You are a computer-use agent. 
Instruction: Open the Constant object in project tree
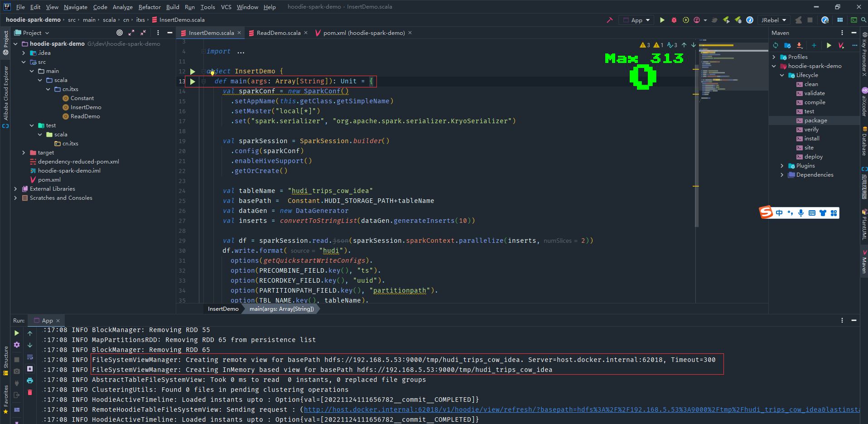[82, 98]
